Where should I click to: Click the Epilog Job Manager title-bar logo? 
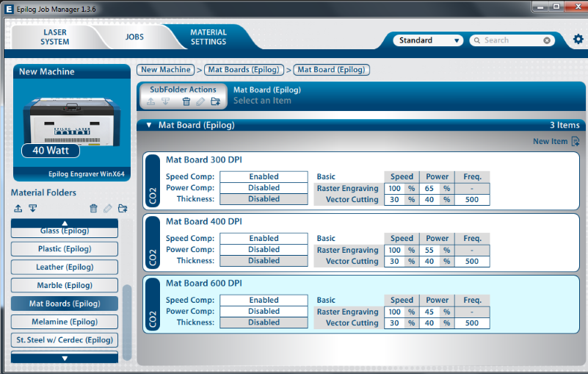[10, 9]
